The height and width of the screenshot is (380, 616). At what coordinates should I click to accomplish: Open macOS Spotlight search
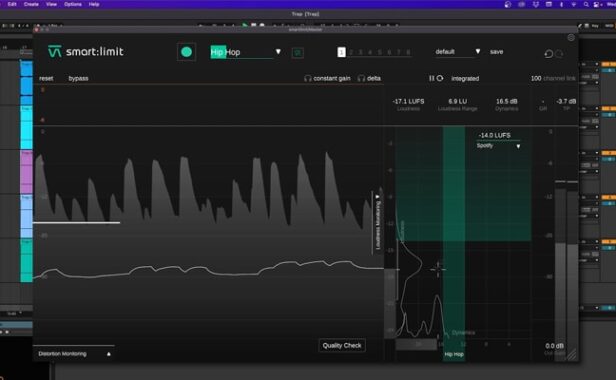586,4
